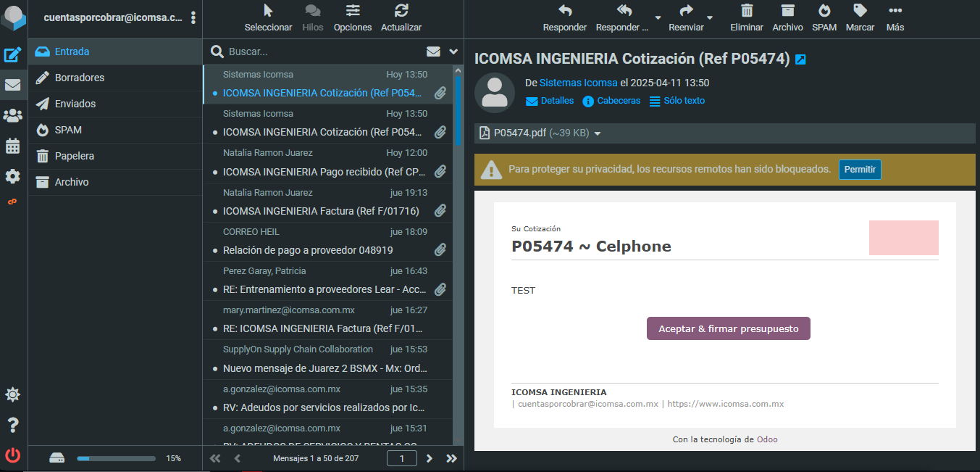Open the Odoo link in the footer
Screen dimensions: 980x472
click(767, 439)
